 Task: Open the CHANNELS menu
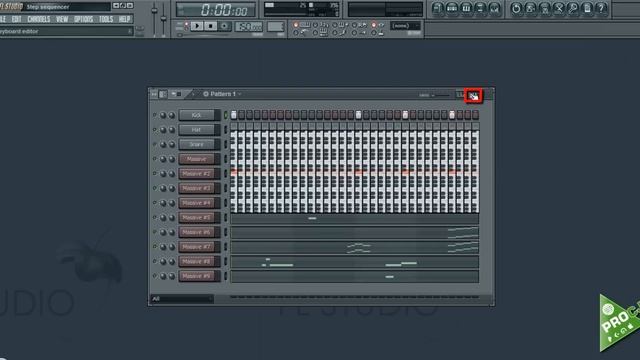tap(39, 19)
